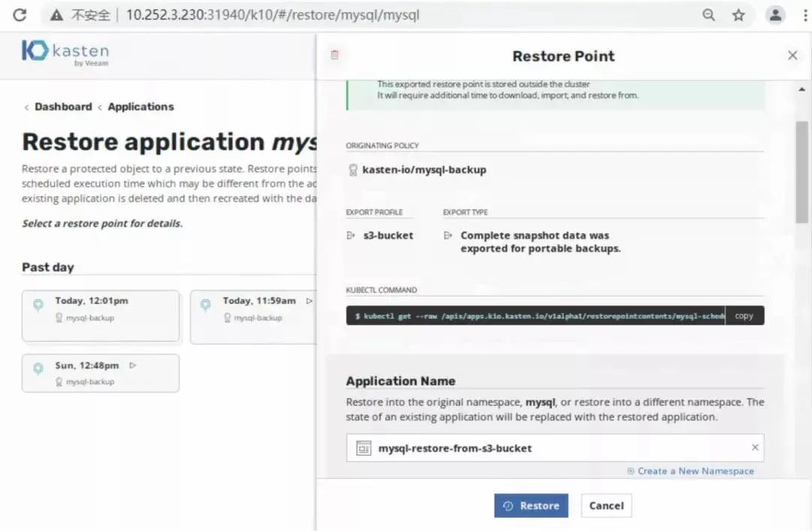Click the panel scroll-up arrow
This screenshot has height=532, width=812.
(802, 90)
